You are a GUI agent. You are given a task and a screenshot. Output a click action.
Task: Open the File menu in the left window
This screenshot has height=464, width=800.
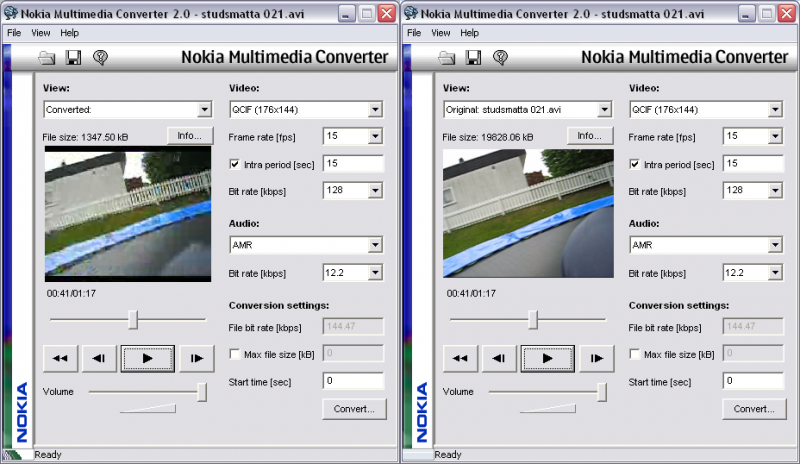[x=14, y=33]
